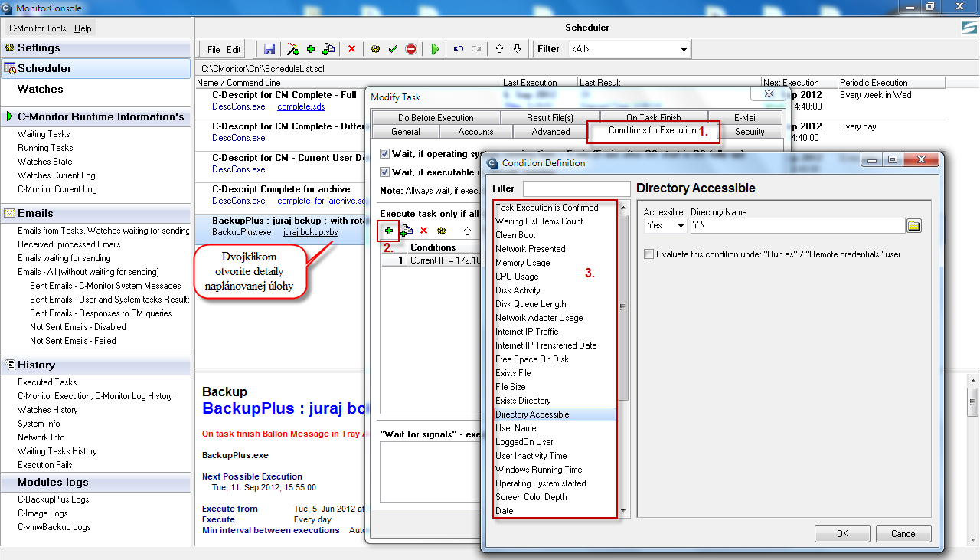Switch to the Advanced tab in Modify Task
Image resolution: width=980 pixels, height=560 pixels.
(x=550, y=132)
